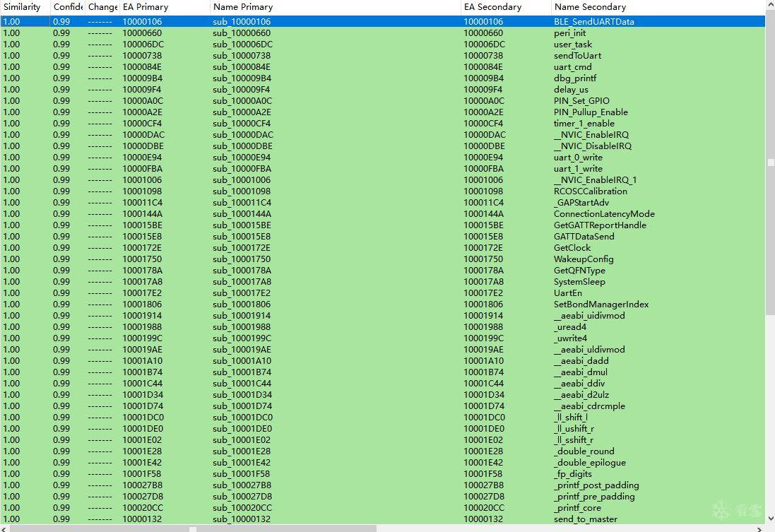Click GetClock secondary name
This screenshot has height=532, width=775.
coord(572,248)
